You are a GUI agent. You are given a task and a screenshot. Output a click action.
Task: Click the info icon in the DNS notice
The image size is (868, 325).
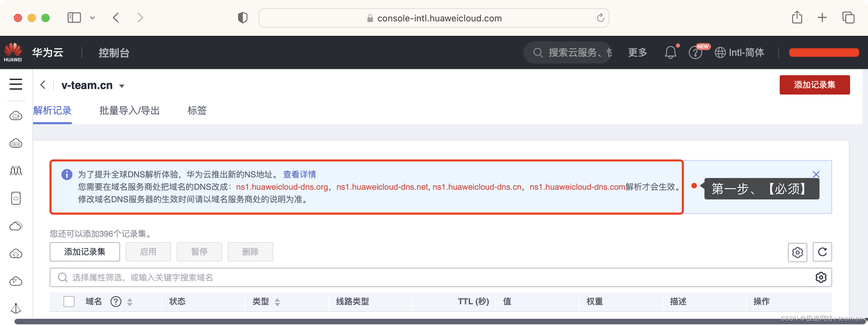pyautogui.click(x=67, y=175)
